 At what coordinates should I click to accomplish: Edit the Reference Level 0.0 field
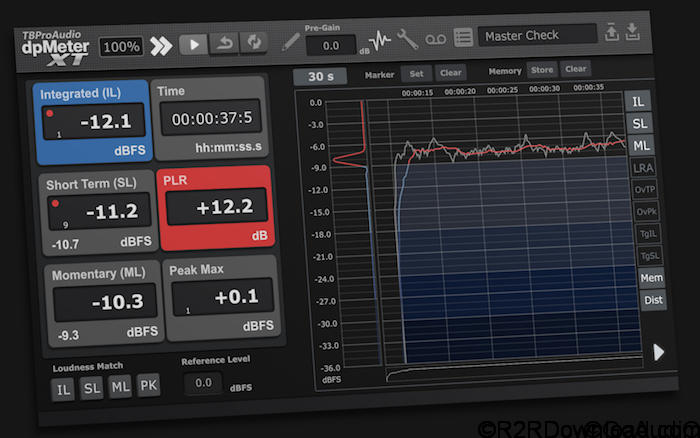coord(203,383)
